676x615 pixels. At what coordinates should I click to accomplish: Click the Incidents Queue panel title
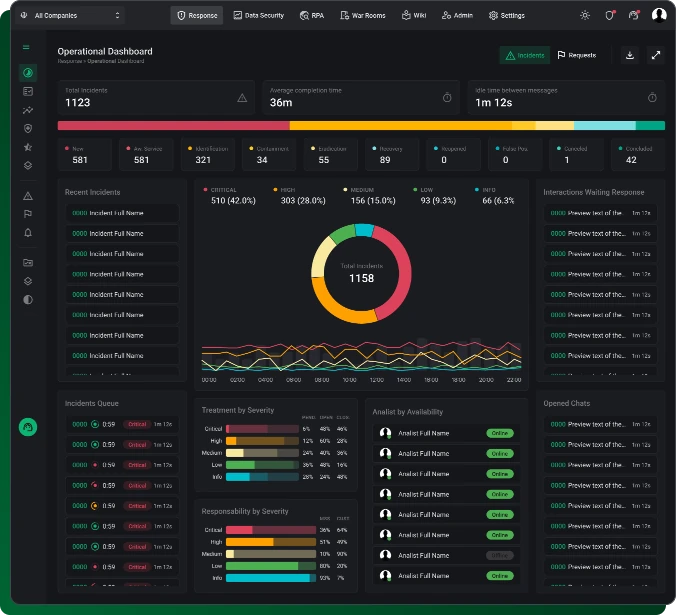click(91, 403)
